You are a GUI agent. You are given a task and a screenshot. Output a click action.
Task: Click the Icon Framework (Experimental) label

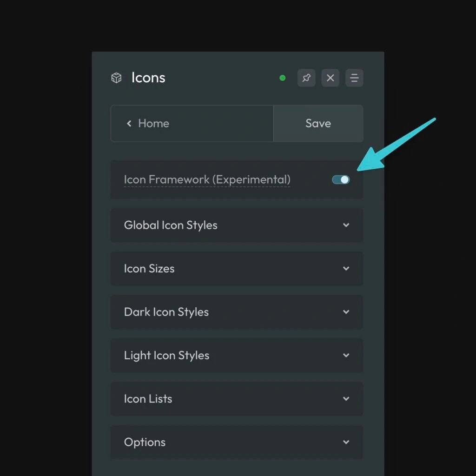click(207, 179)
